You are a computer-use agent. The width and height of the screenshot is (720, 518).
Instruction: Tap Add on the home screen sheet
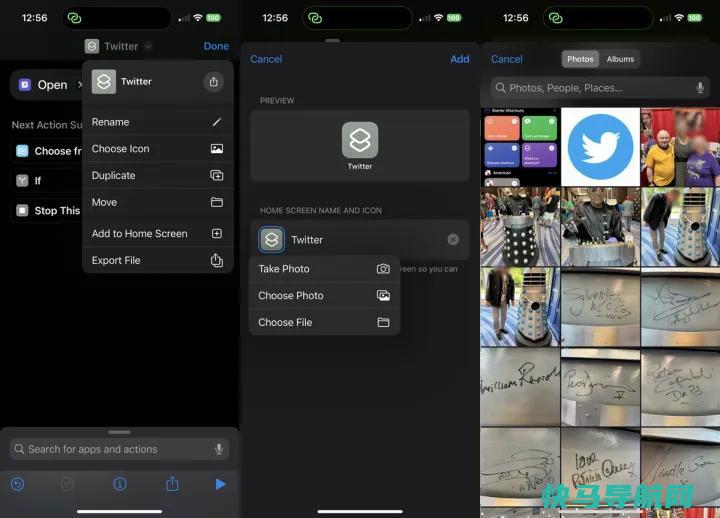460,59
